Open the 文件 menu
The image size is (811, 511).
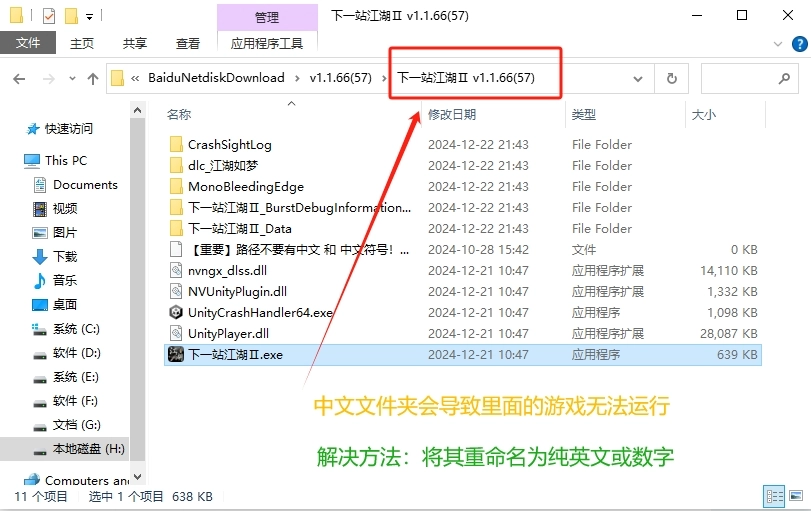pos(28,43)
